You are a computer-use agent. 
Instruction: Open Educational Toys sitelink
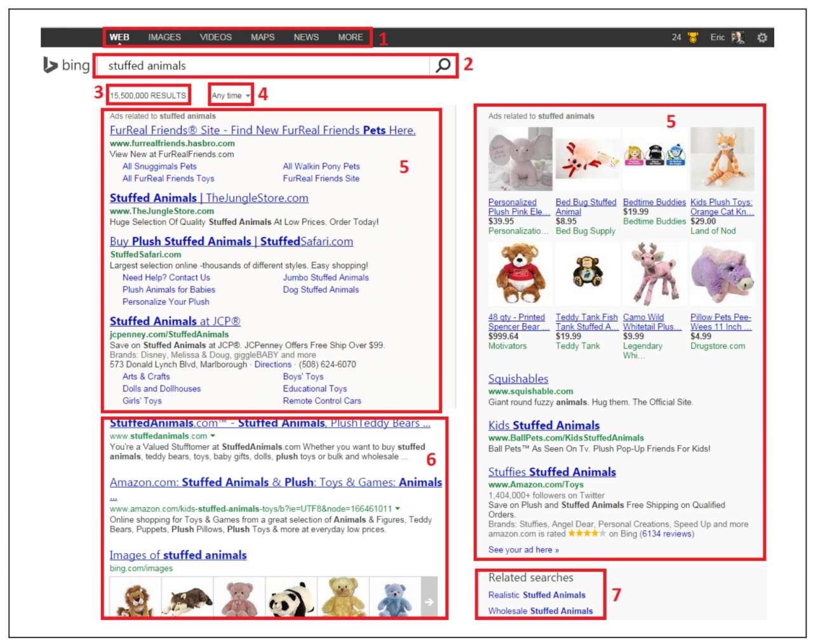(x=315, y=389)
